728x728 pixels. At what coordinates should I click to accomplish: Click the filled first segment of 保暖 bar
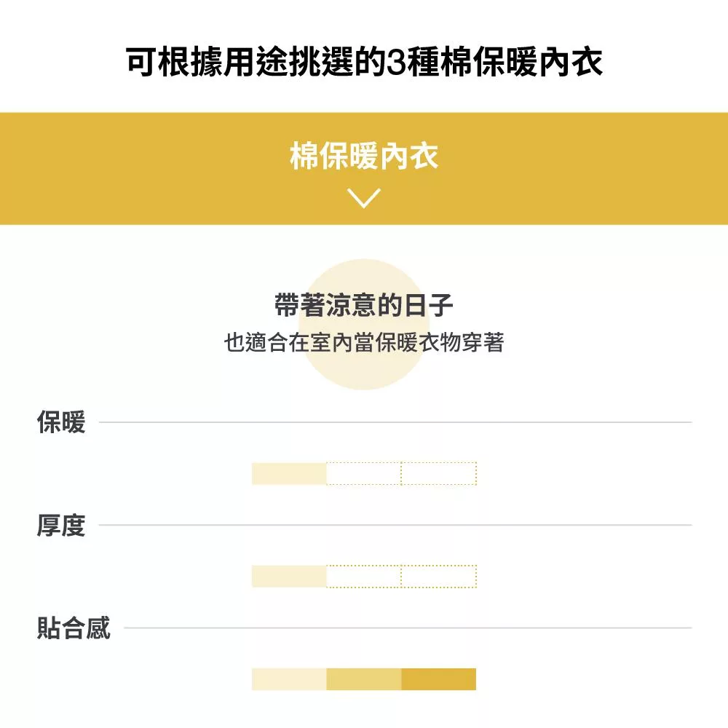pos(289,473)
